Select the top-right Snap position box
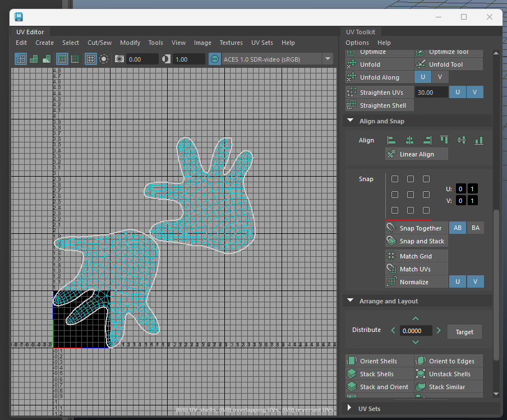507x420 pixels. click(x=426, y=179)
